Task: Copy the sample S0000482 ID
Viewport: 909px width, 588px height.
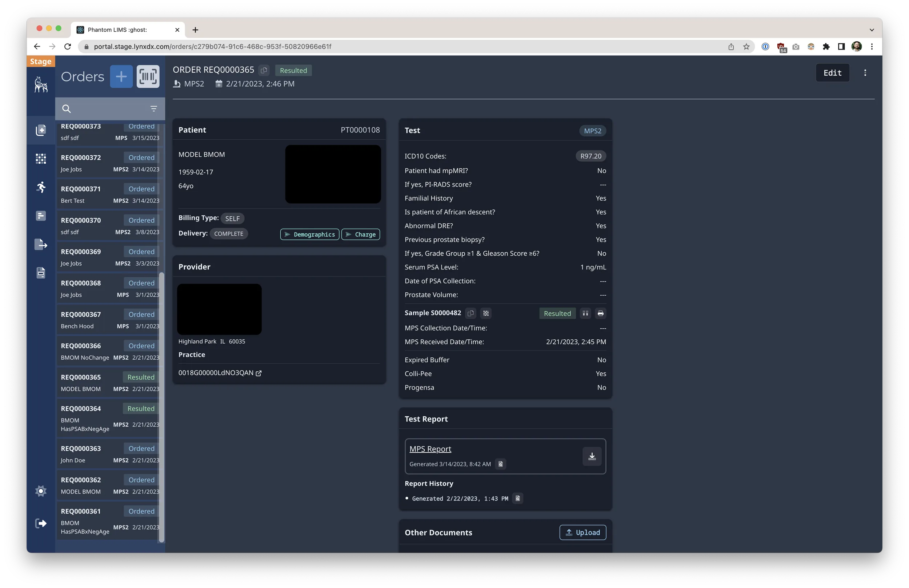Action: 470,313
